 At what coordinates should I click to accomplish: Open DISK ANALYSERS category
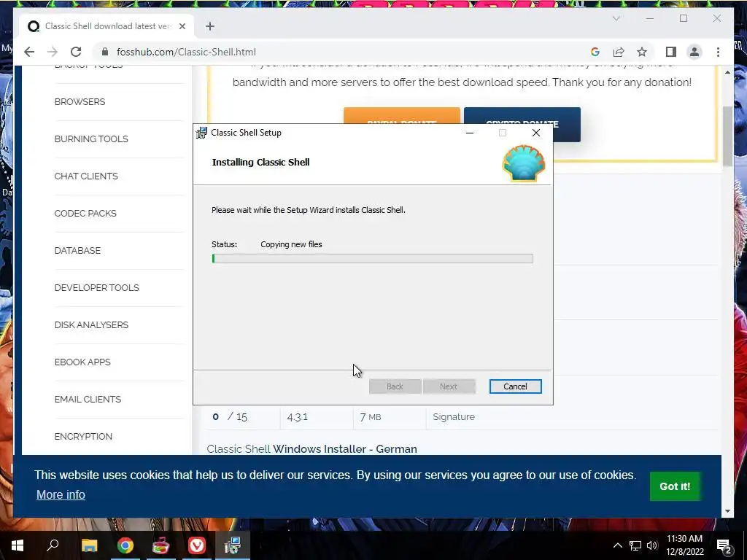[x=91, y=324]
